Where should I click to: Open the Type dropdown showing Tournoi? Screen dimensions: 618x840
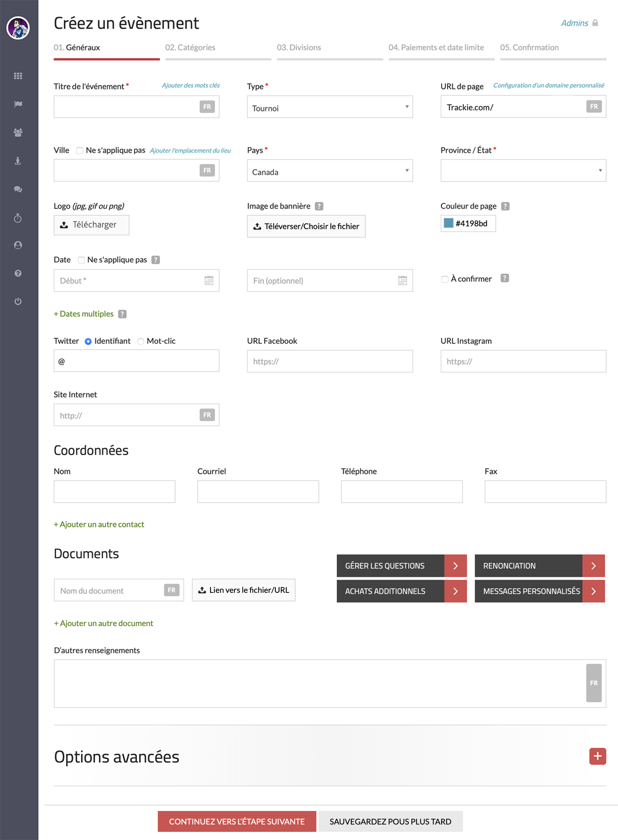(329, 107)
